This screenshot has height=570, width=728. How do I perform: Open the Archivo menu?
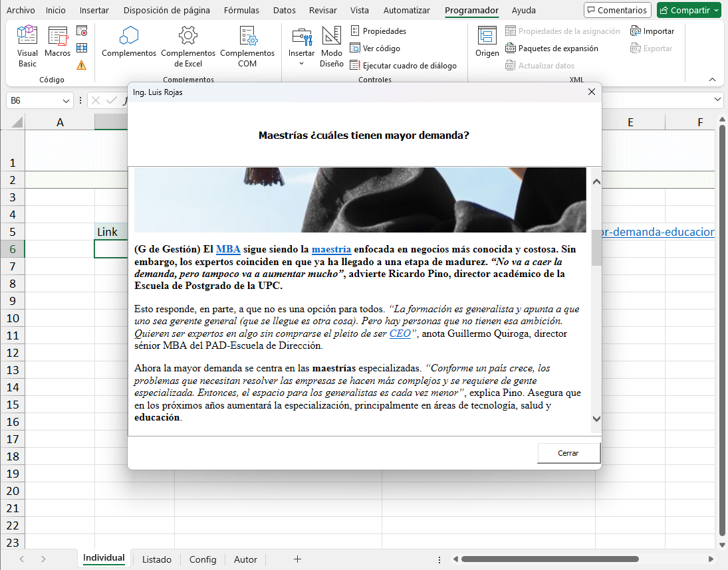(x=21, y=10)
